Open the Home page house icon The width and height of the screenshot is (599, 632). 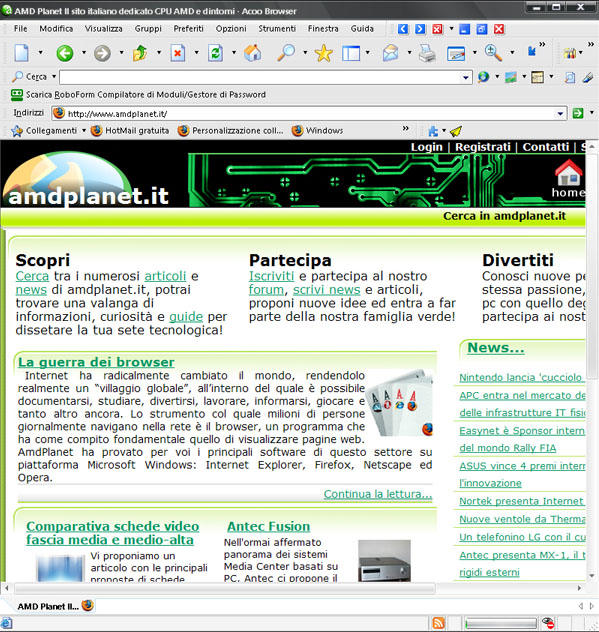(253, 53)
